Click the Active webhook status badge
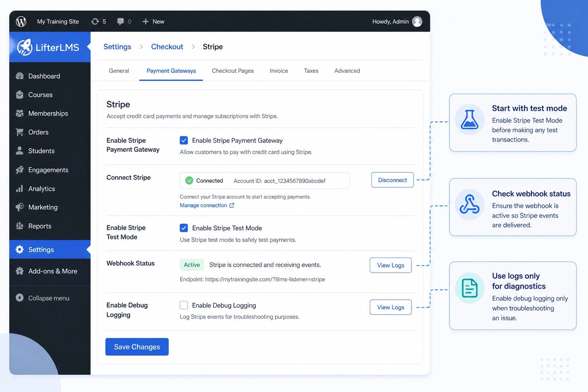588x392 pixels. 192,265
